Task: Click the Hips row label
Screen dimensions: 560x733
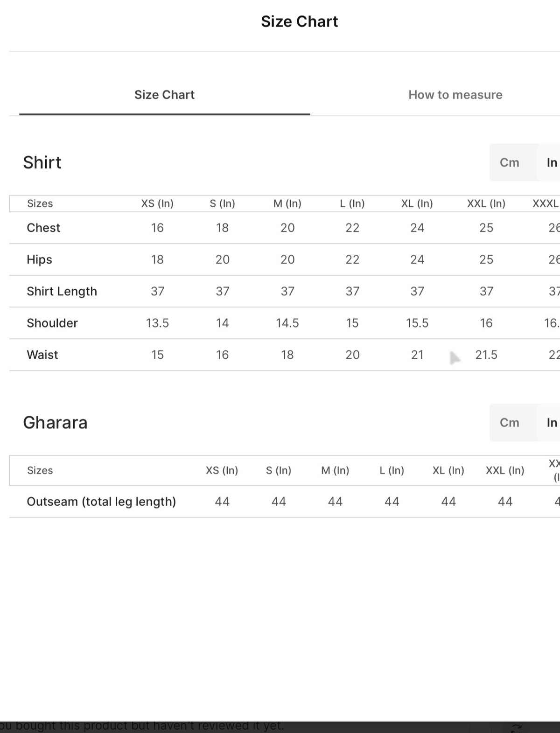Action: tap(39, 259)
